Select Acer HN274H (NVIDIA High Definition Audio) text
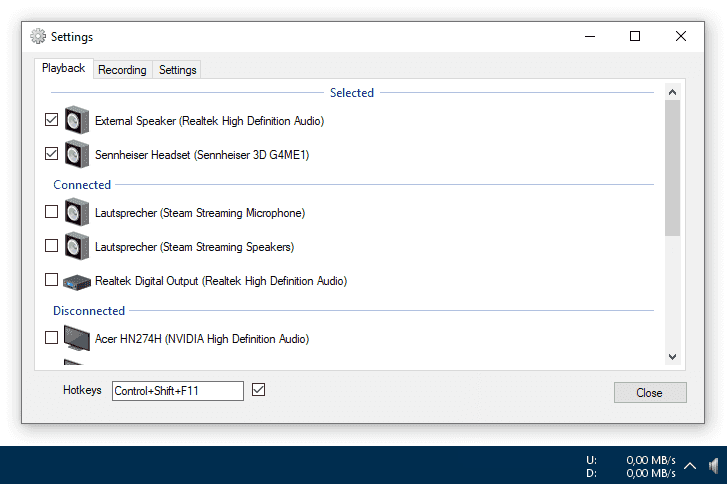727x484 pixels. (202, 339)
